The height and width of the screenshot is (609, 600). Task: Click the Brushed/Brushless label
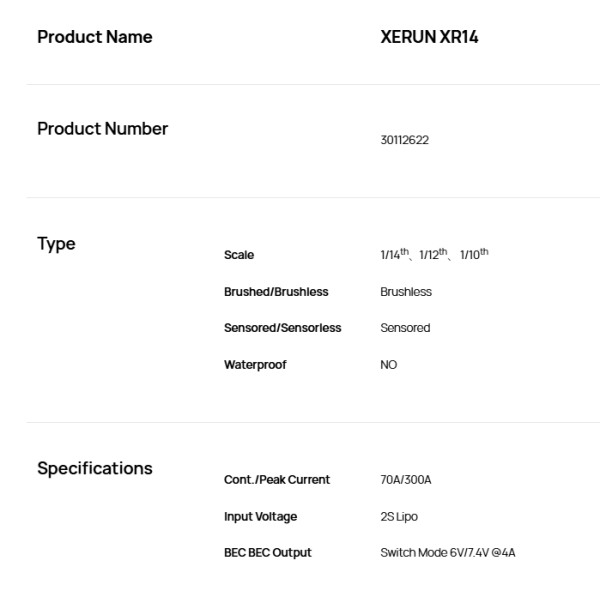coord(276,292)
